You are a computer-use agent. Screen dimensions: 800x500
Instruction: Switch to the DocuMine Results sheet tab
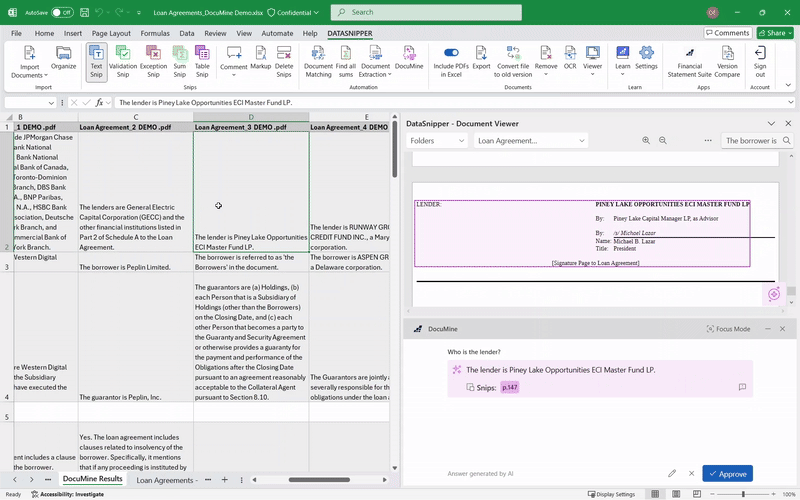pyautogui.click(x=92, y=480)
